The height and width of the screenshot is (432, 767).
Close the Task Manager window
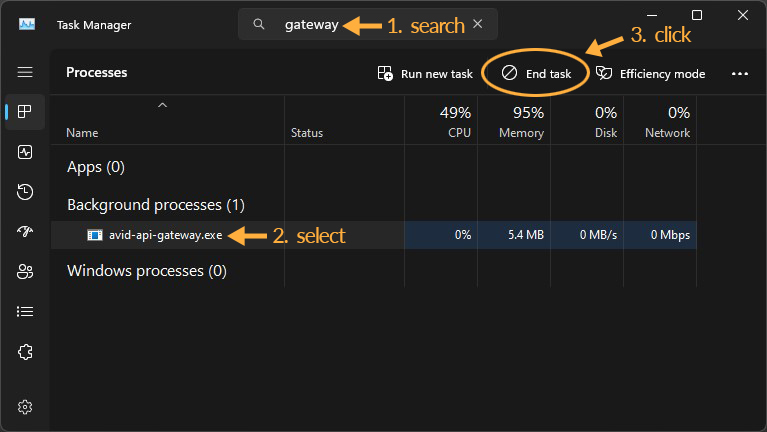(743, 15)
